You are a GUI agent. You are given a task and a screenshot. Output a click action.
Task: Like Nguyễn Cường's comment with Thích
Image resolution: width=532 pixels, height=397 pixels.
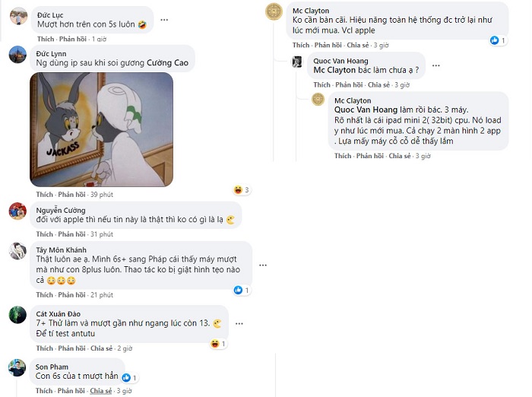click(45, 234)
